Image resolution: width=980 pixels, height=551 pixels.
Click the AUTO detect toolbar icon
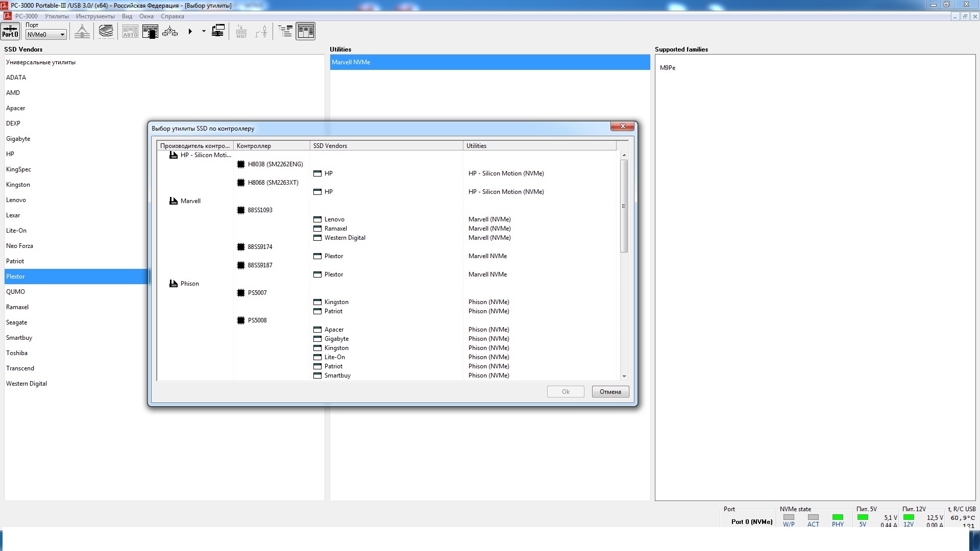(130, 31)
